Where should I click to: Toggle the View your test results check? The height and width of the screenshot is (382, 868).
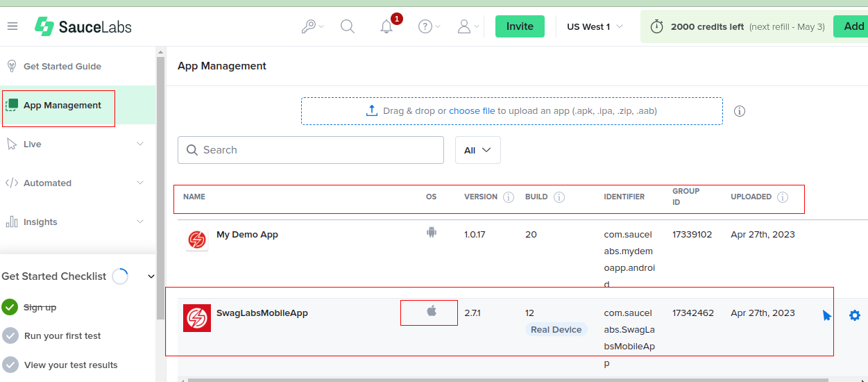10,365
